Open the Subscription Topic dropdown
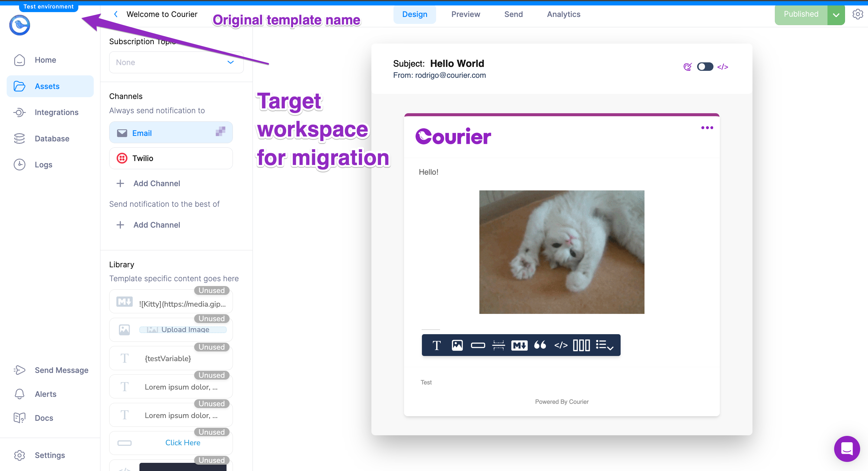Image resolution: width=868 pixels, height=471 pixels. [176, 62]
